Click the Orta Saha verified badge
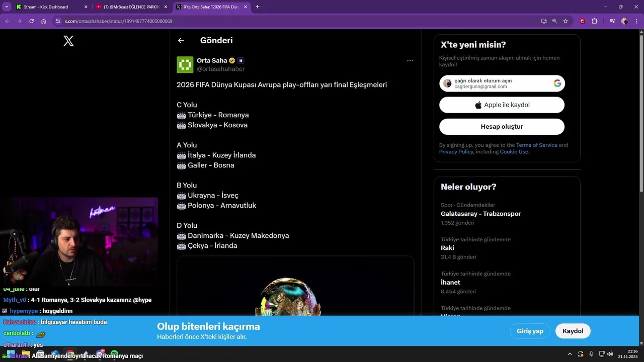644x362 pixels. (232, 60)
